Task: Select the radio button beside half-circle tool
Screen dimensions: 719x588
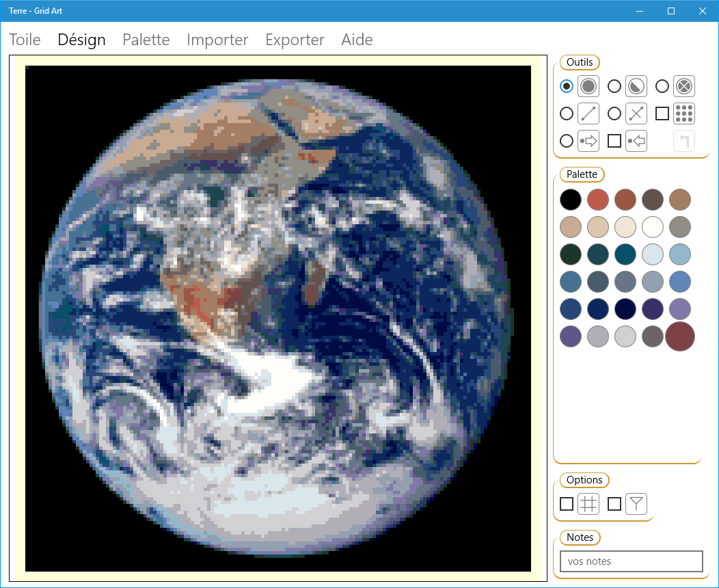Action: [x=614, y=86]
